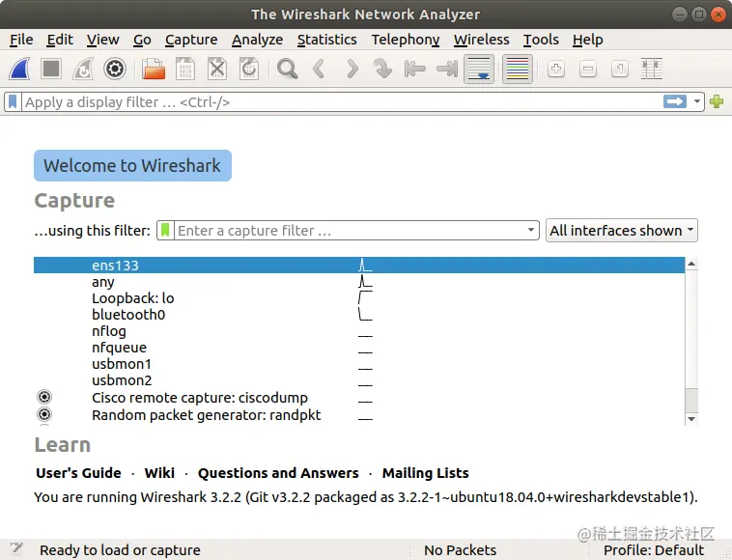Open the Help menu
732x560 pixels.
click(x=588, y=40)
